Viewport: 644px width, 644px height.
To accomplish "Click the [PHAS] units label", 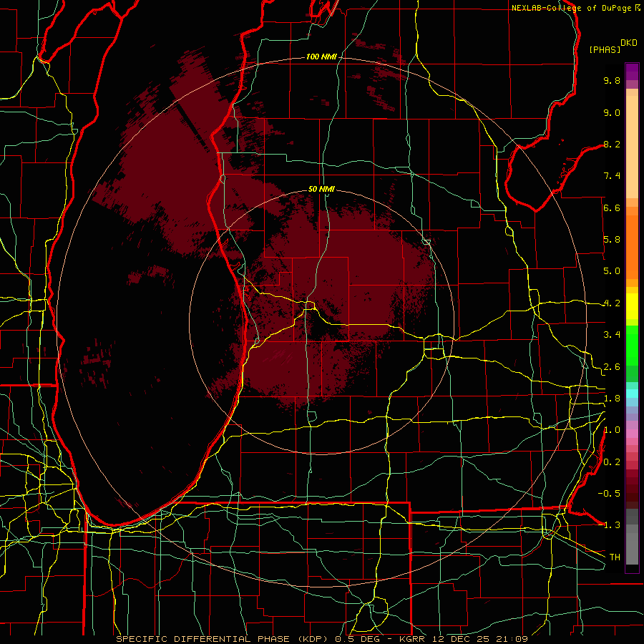I will (605, 49).
